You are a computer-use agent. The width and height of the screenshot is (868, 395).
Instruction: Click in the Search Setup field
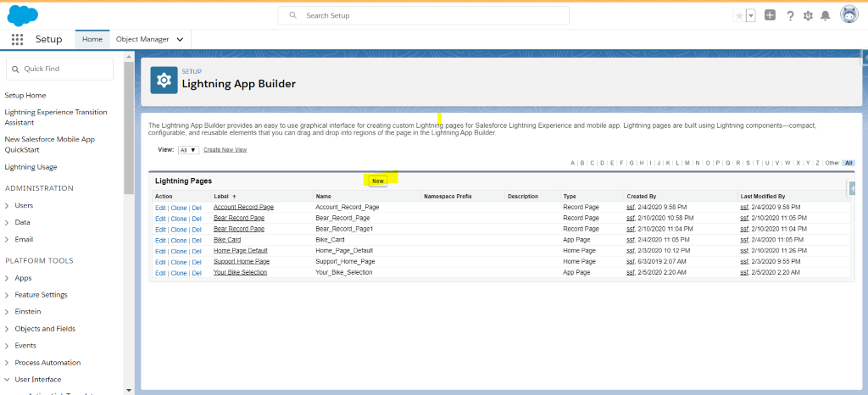[x=424, y=15]
